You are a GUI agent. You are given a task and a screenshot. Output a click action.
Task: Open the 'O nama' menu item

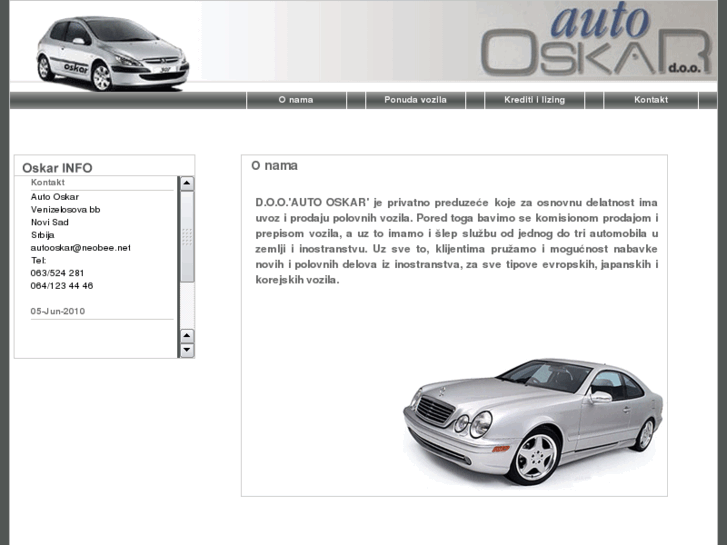pos(296,100)
